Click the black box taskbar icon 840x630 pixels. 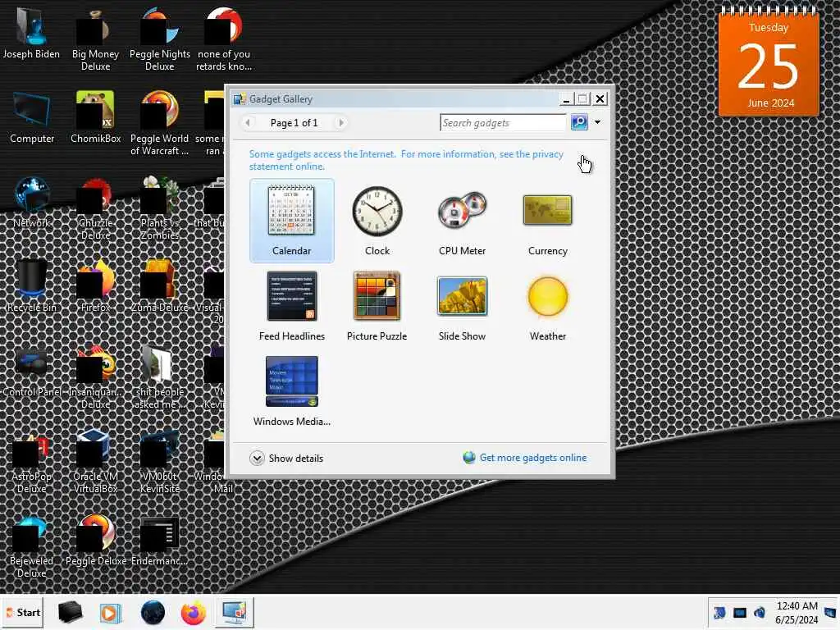(70, 612)
